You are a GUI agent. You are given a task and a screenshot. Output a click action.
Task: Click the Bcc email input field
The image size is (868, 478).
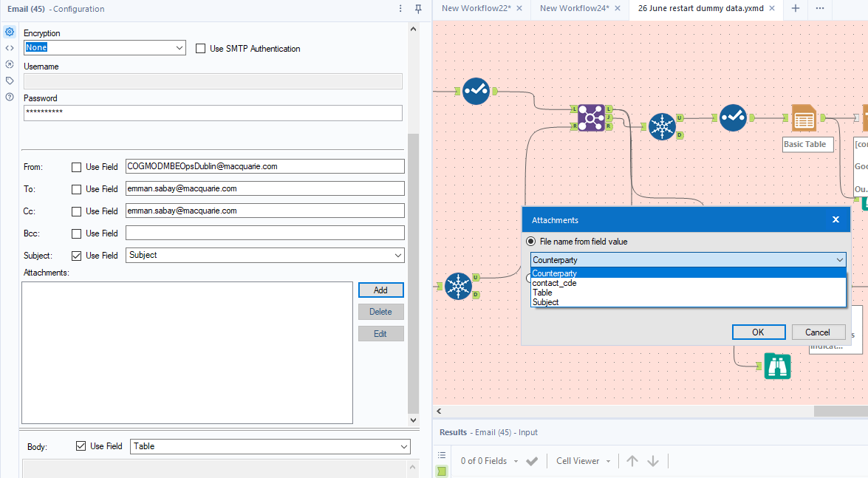pyautogui.click(x=264, y=233)
